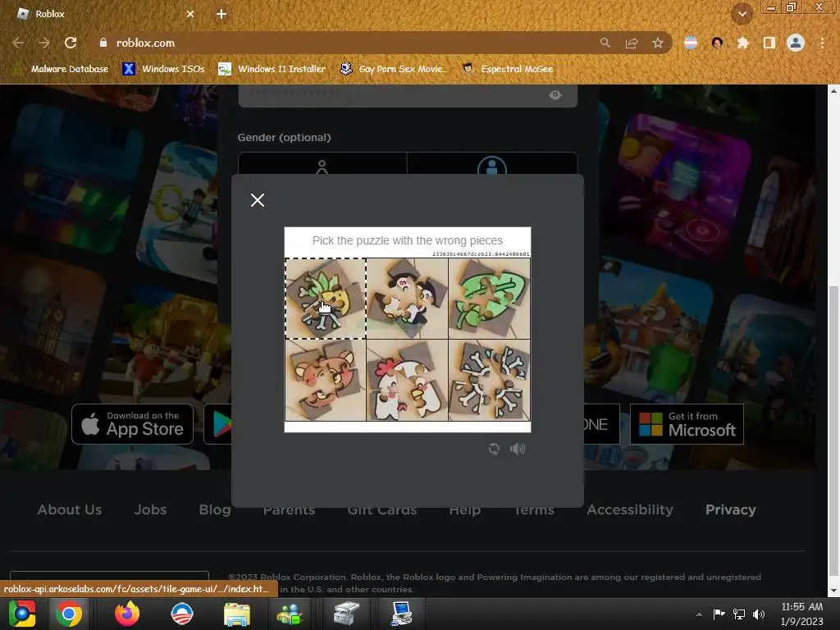Open the Accessibility footer link

pyautogui.click(x=630, y=509)
